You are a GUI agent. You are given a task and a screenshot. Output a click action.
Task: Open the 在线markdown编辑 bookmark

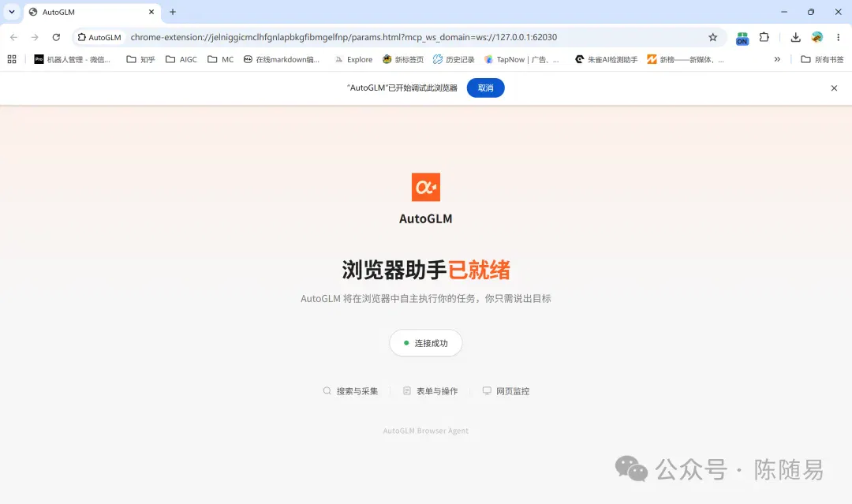point(282,59)
